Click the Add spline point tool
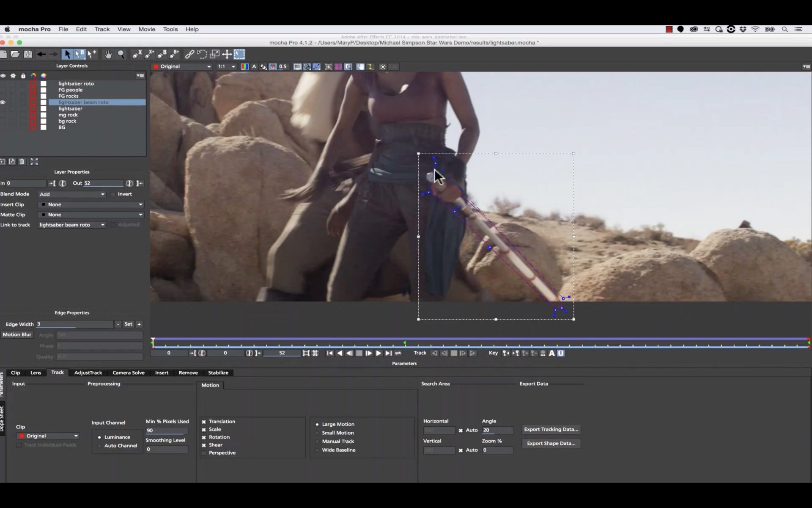This screenshot has width=812, height=508. coord(91,54)
